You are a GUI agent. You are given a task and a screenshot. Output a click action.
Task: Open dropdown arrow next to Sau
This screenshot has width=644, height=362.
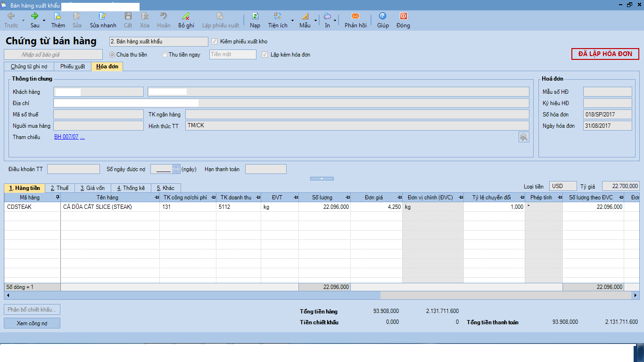[x=44, y=21]
